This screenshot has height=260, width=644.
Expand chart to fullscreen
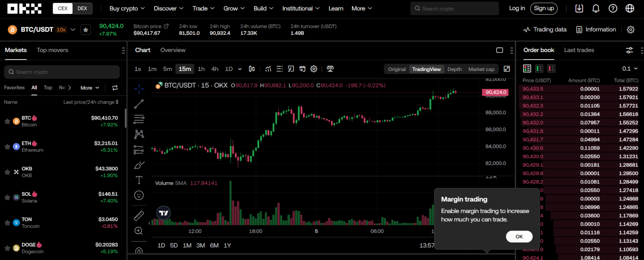click(506, 69)
